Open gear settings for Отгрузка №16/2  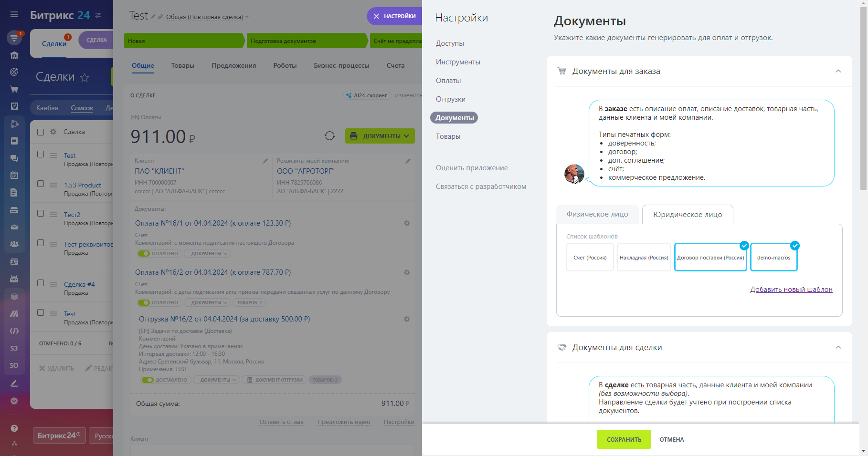click(x=407, y=319)
